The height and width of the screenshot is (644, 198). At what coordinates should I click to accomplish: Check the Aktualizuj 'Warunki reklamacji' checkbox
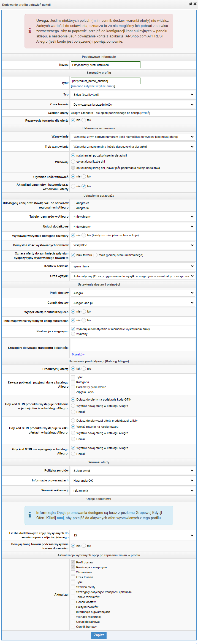coord(73,617)
